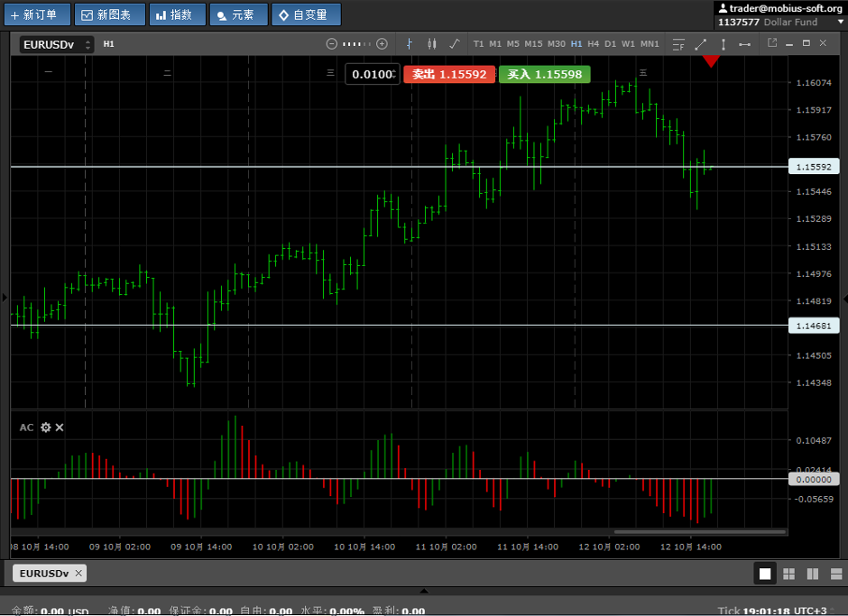Click the volume stepper arrows
This screenshot has height=616, width=848.
click(x=395, y=74)
